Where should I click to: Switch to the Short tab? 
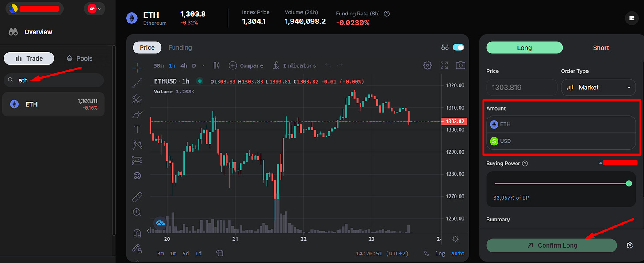pos(601,47)
